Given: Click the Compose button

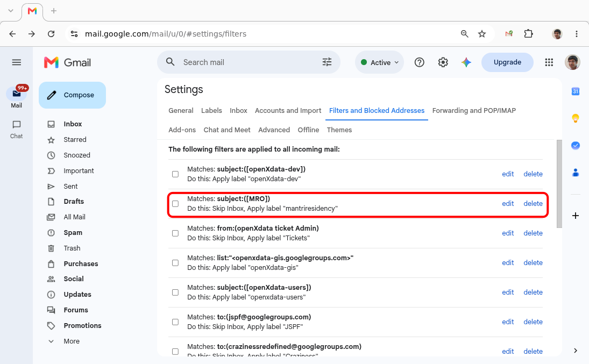Looking at the screenshot, I should 72,95.
